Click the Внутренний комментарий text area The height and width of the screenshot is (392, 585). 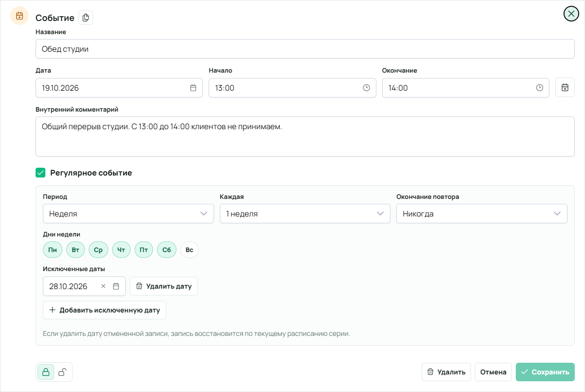click(x=305, y=137)
